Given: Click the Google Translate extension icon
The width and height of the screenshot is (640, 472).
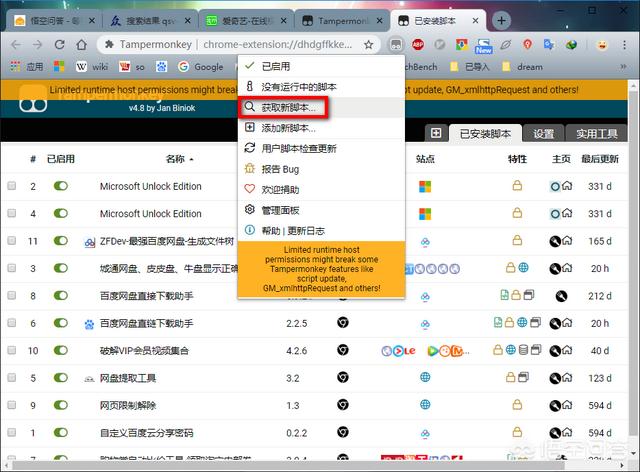Looking at the screenshot, I should pos(549,45).
